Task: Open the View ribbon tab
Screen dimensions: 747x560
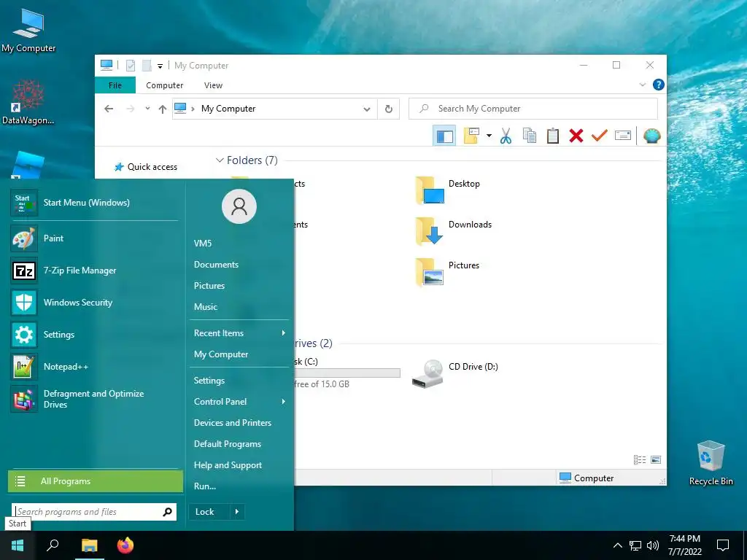Action: (213, 85)
